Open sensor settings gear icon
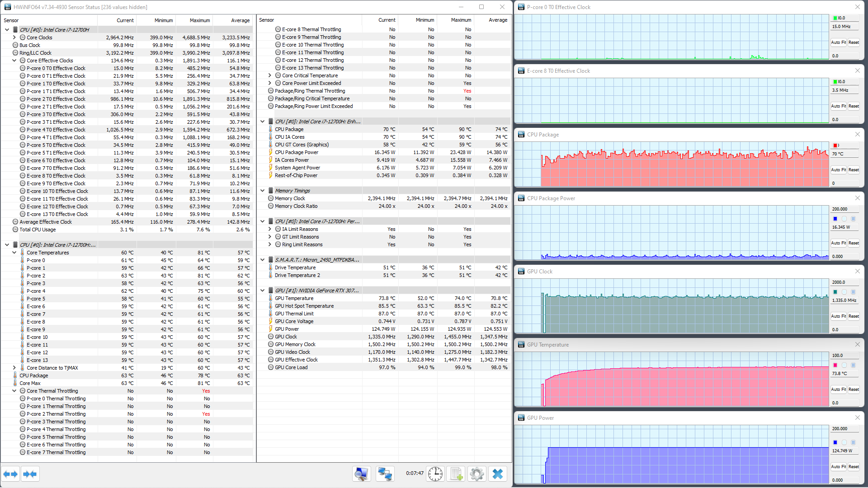This screenshot has height=488, width=868. 476,474
